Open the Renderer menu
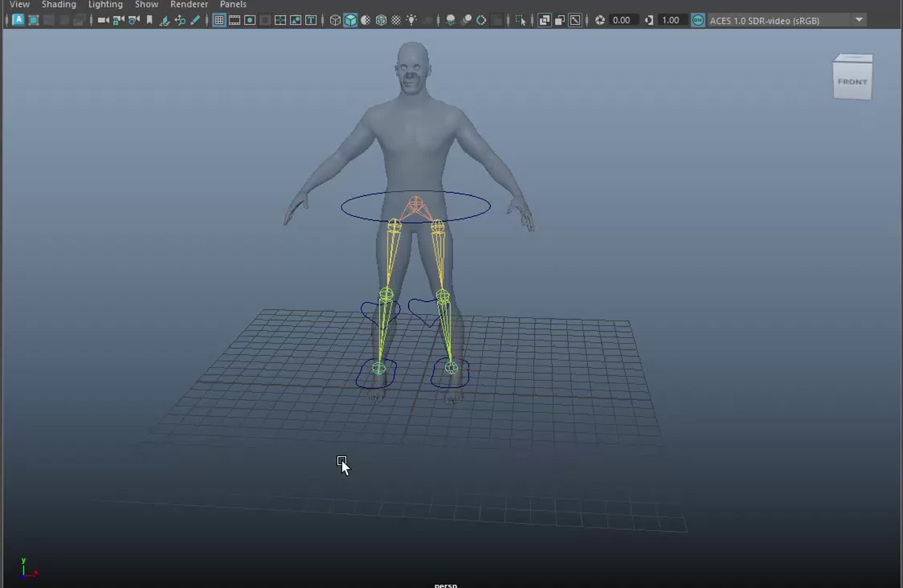The height and width of the screenshot is (588, 903). (x=189, y=4)
